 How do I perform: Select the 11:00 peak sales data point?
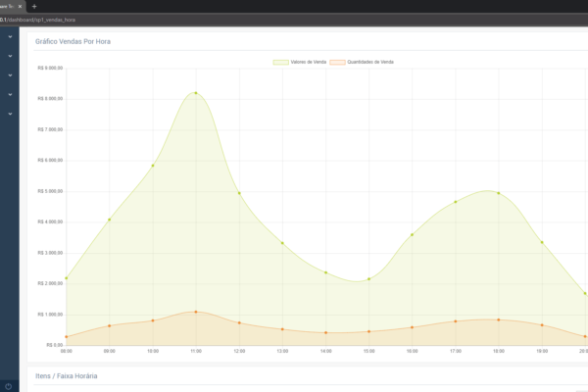click(196, 93)
